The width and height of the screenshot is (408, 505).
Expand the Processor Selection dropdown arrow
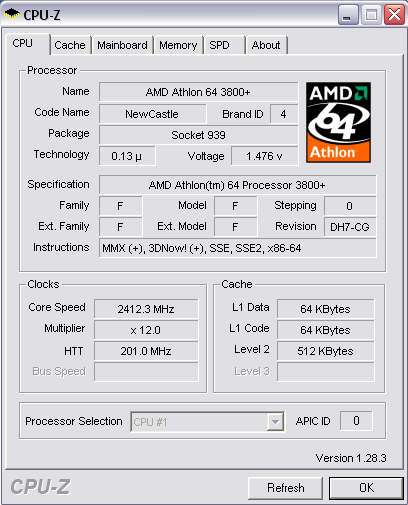(x=275, y=422)
